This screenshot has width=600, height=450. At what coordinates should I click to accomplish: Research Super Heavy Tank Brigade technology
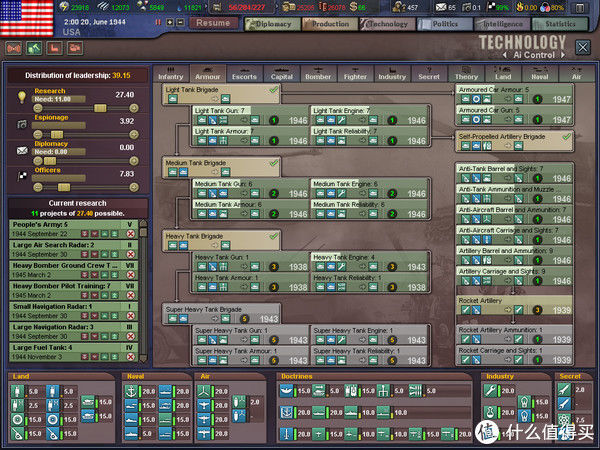[222, 314]
